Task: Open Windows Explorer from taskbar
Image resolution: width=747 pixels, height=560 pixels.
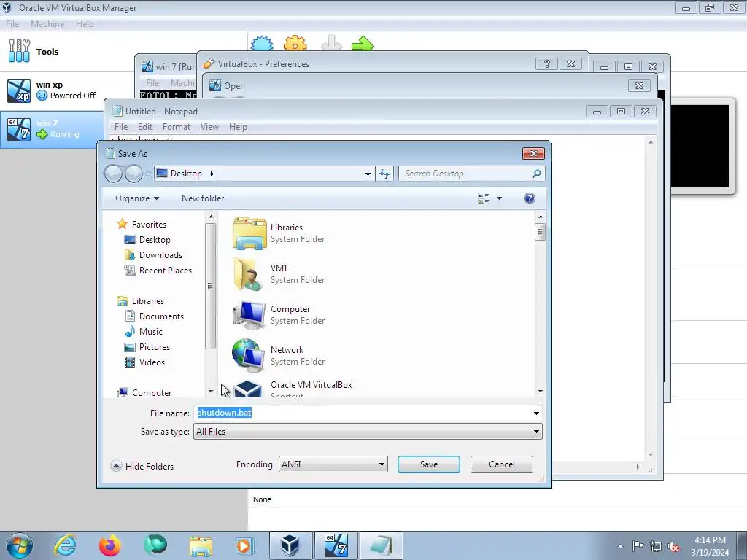Action: coord(201,545)
